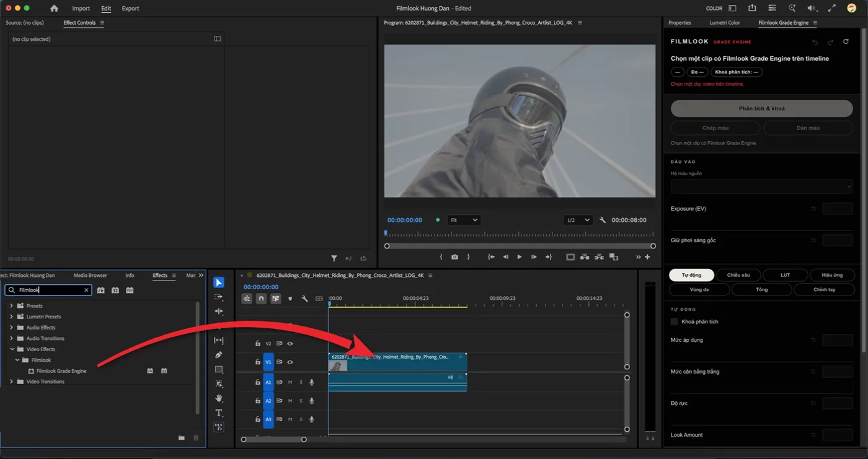The height and width of the screenshot is (459, 868).
Task: Mute track A1
Action: point(290,382)
